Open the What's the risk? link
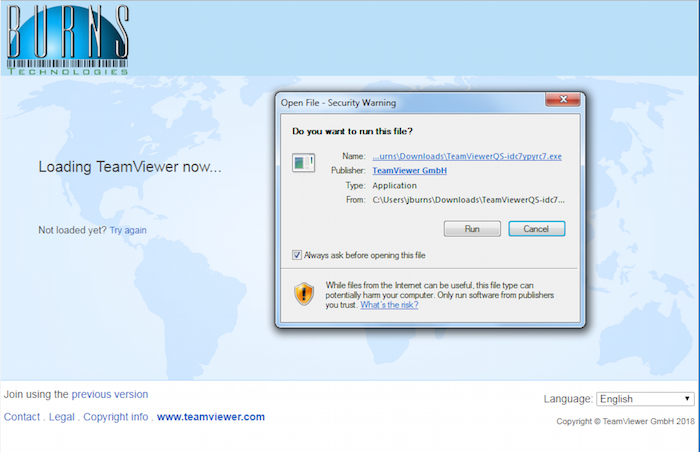 (389, 305)
